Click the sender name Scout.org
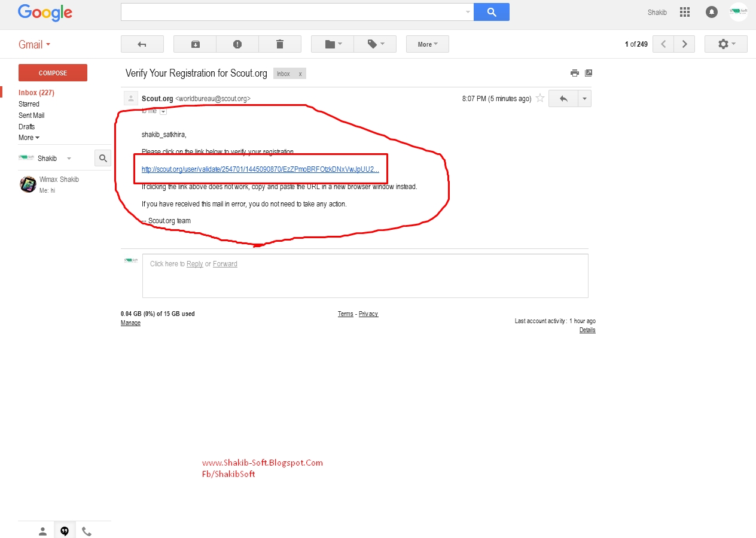The height and width of the screenshot is (538, 756). [x=157, y=99]
